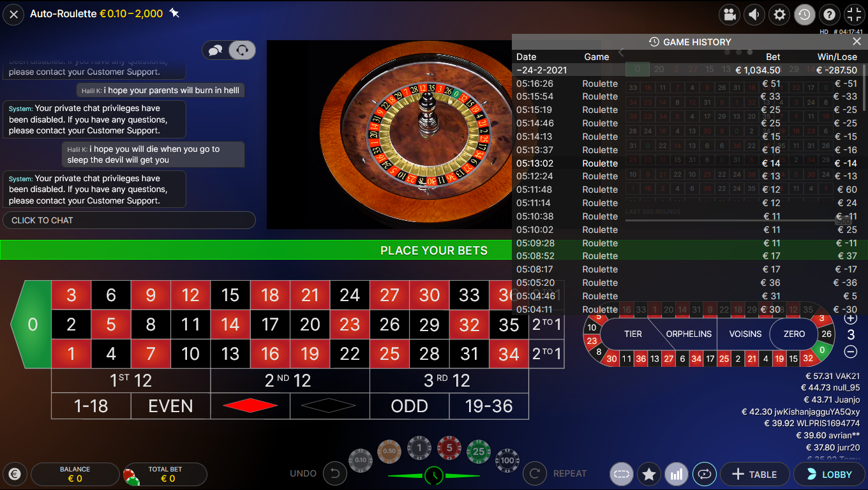Expand the 24-2-2021 history date row

pos(689,70)
